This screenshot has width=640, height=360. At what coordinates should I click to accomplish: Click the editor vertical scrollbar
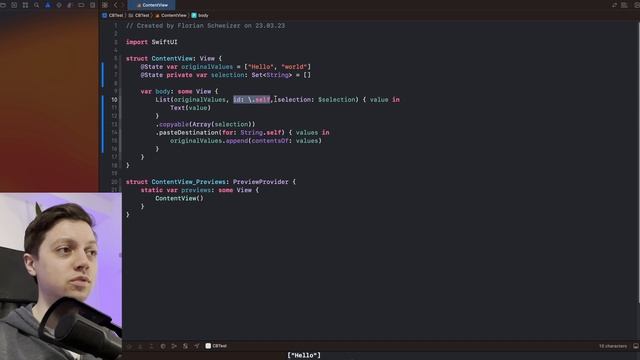(638, 163)
